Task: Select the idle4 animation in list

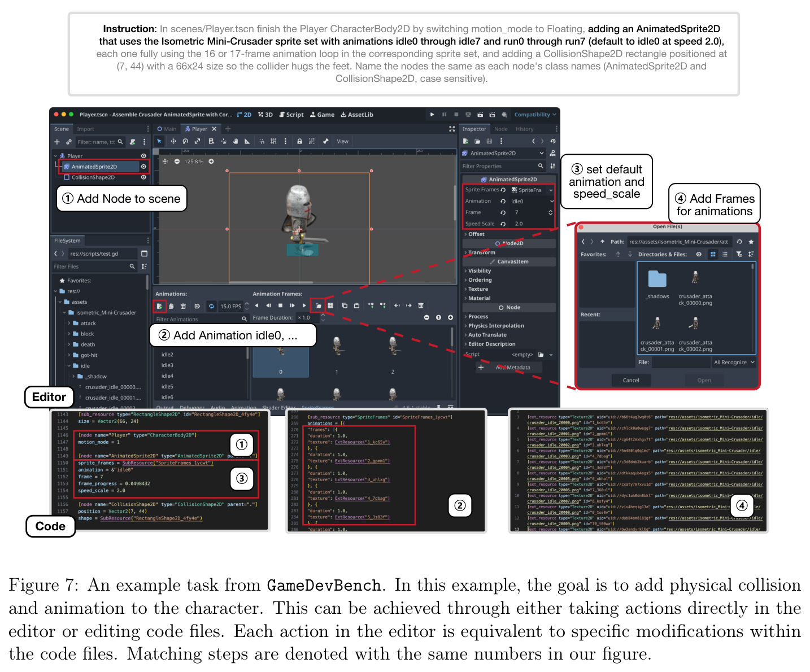Action: click(x=167, y=376)
